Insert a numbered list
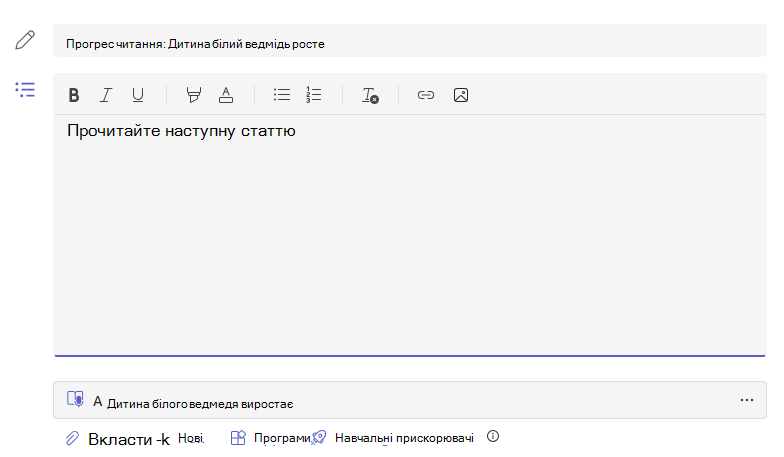This screenshot has width=784, height=457. click(x=314, y=94)
